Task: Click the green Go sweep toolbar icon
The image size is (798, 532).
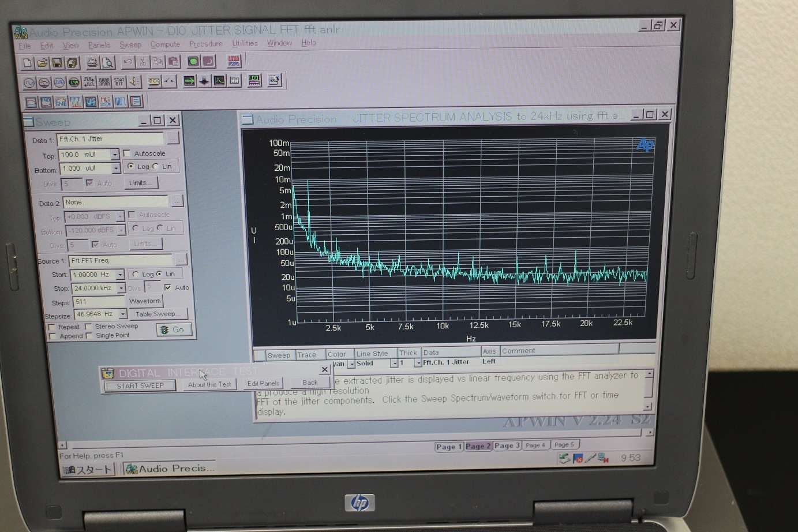Action: coord(193,61)
